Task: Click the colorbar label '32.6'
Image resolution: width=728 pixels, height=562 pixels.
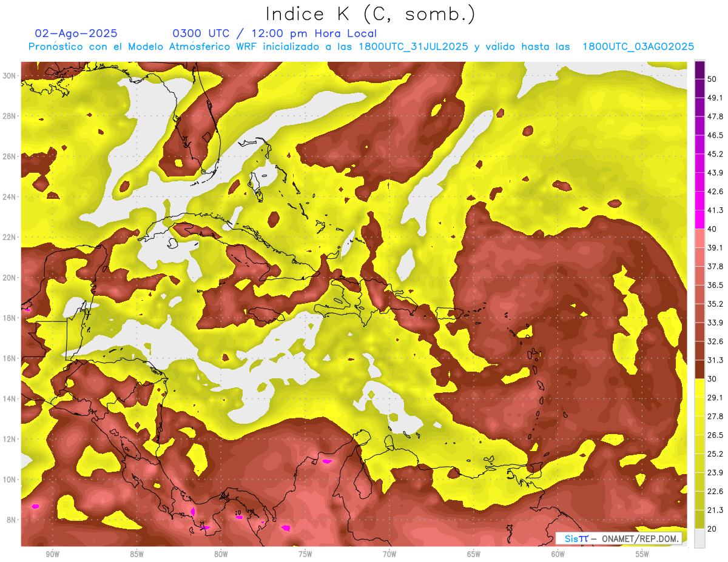Action: click(715, 341)
